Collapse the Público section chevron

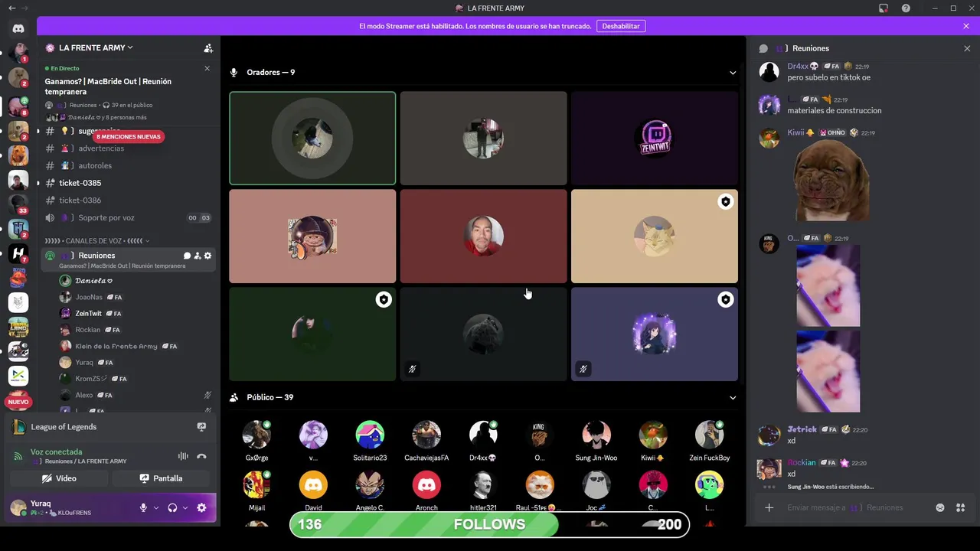[x=733, y=398]
